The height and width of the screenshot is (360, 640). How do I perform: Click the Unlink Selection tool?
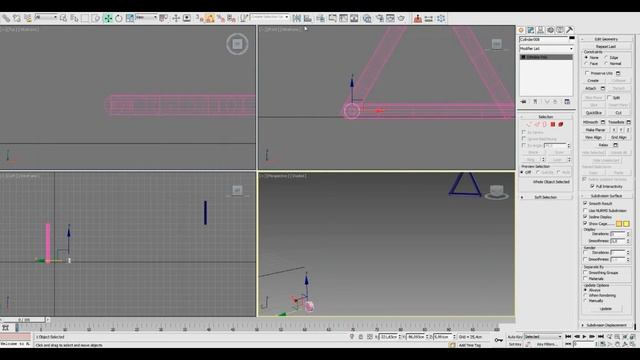[17, 18]
